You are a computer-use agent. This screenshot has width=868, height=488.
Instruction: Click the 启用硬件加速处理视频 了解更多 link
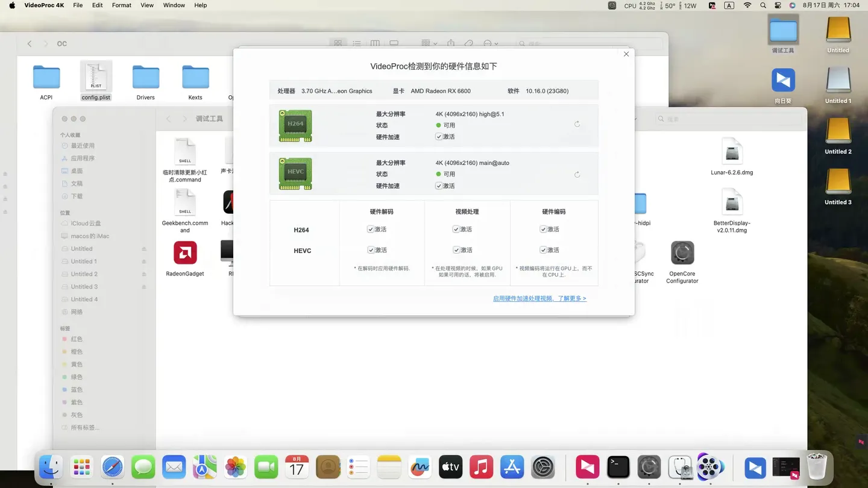pos(539,298)
